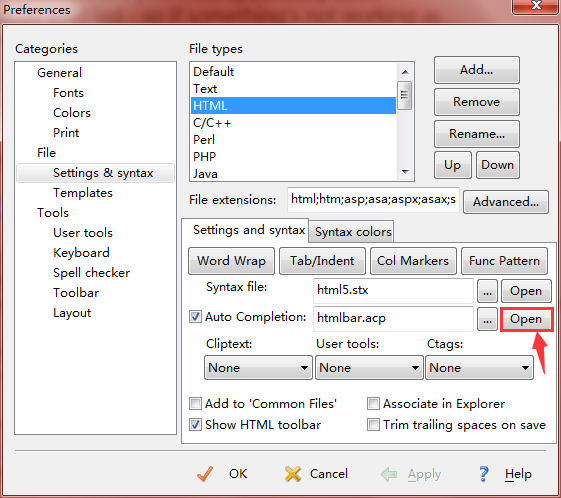Click the File extensions input field

point(373,199)
